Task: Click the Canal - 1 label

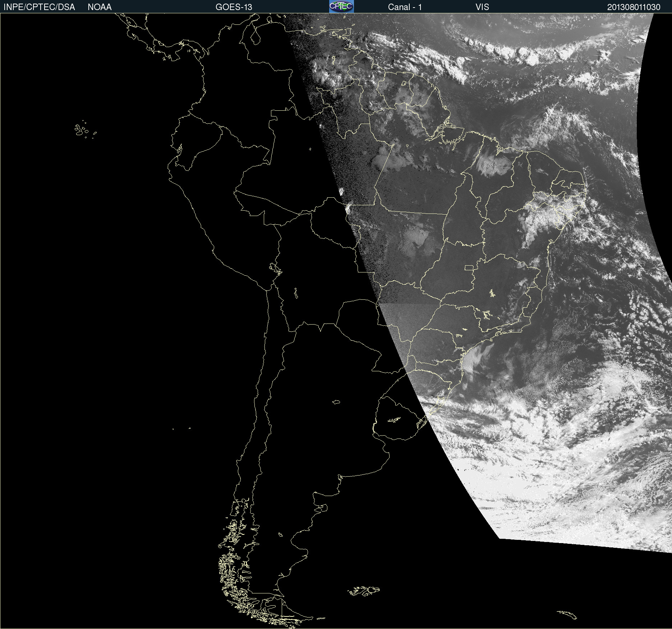Action: click(405, 7)
